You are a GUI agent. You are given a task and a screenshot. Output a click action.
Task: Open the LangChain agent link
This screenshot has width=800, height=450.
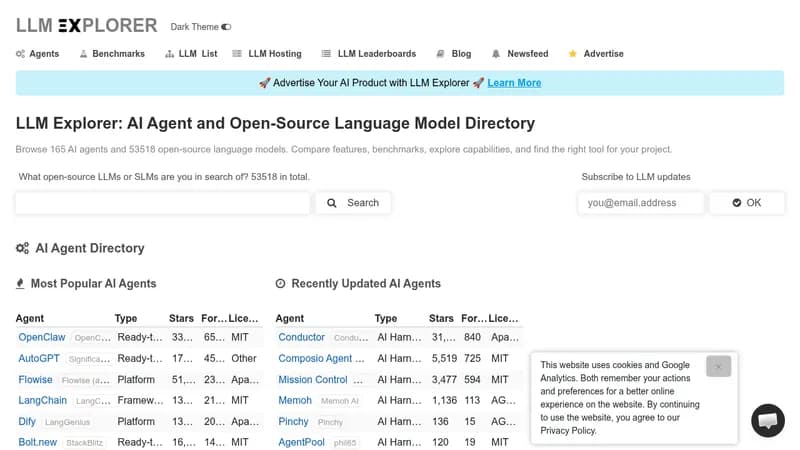(42, 401)
